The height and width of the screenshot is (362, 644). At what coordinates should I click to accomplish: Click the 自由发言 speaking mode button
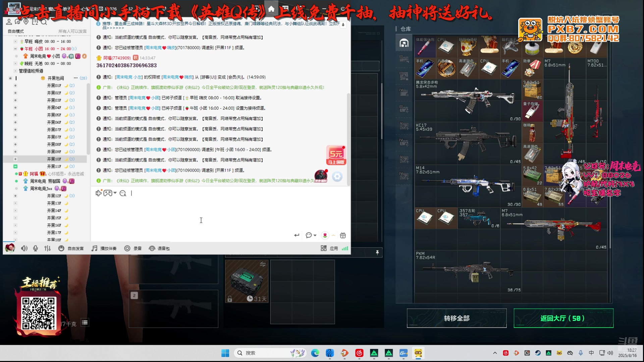[x=71, y=248]
